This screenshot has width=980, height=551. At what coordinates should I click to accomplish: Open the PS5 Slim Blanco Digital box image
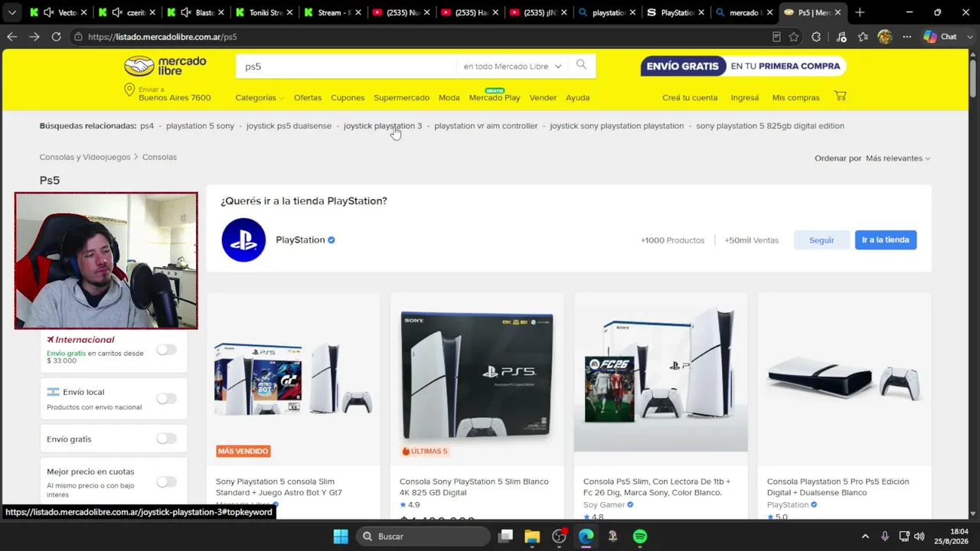tap(477, 379)
